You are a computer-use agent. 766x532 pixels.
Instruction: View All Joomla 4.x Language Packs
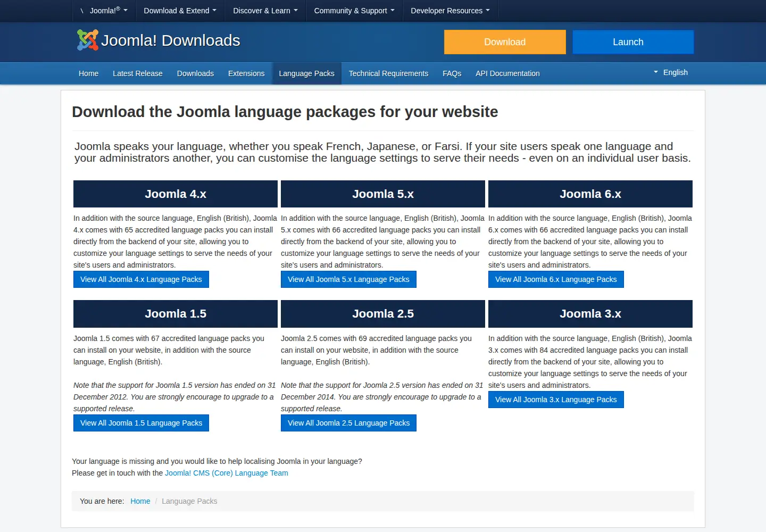141,279
